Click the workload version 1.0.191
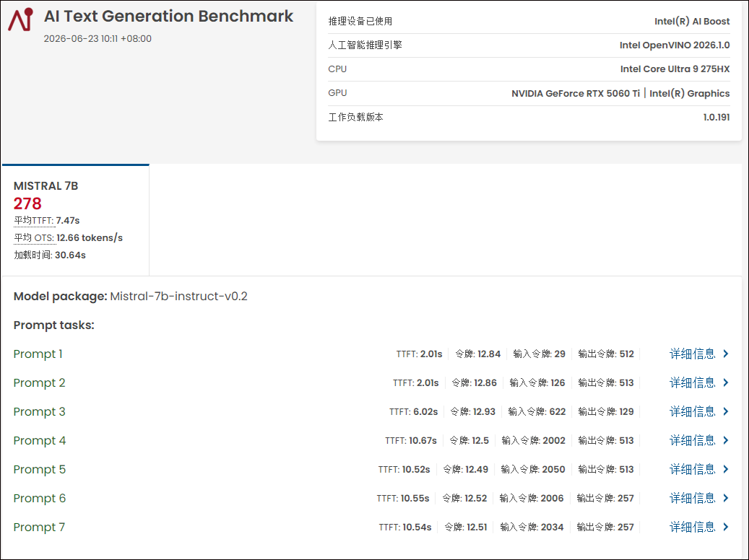 click(716, 118)
